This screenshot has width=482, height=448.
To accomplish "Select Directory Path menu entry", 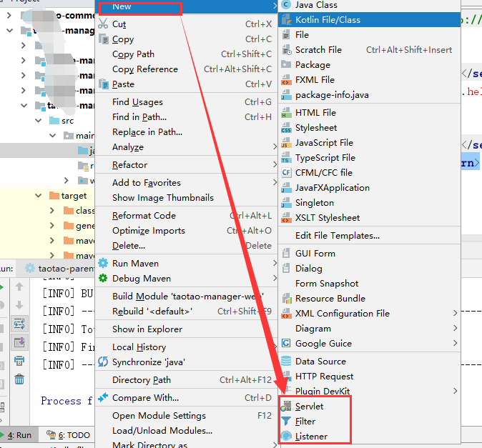I will click(x=186, y=380).
